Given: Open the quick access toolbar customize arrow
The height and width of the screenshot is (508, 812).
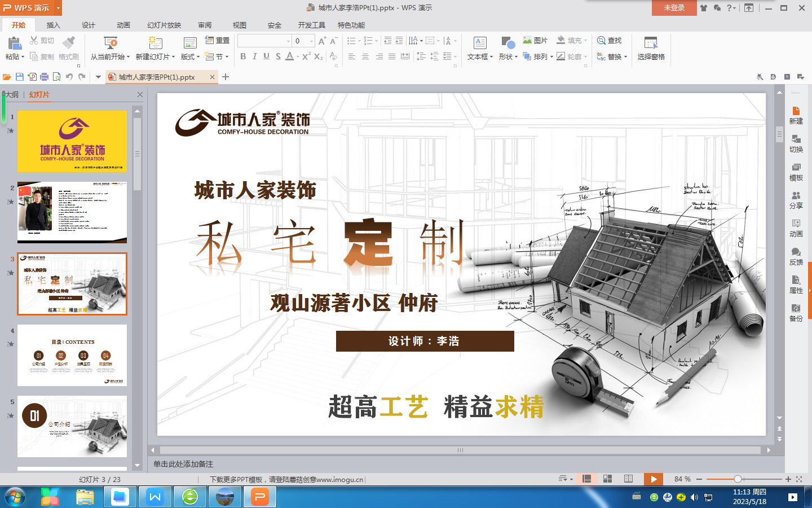Looking at the screenshot, I should click(x=98, y=77).
